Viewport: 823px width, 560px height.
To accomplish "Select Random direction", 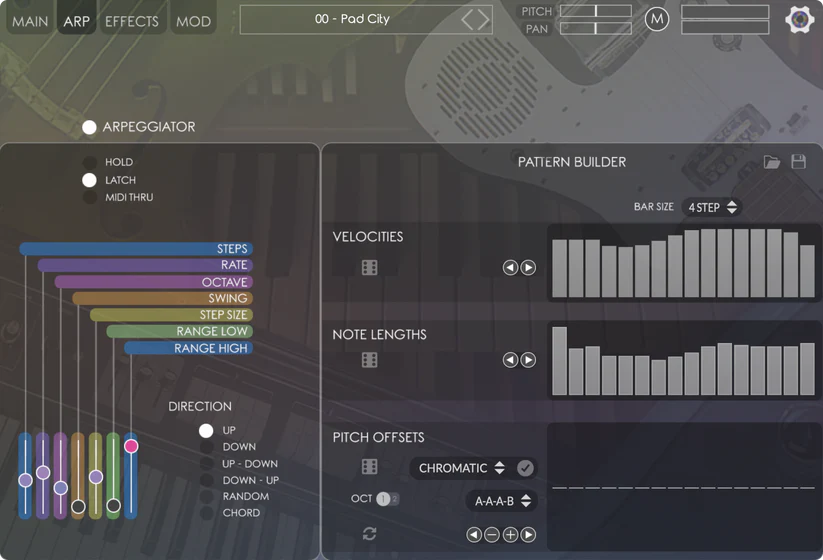I will pyautogui.click(x=206, y=496).
